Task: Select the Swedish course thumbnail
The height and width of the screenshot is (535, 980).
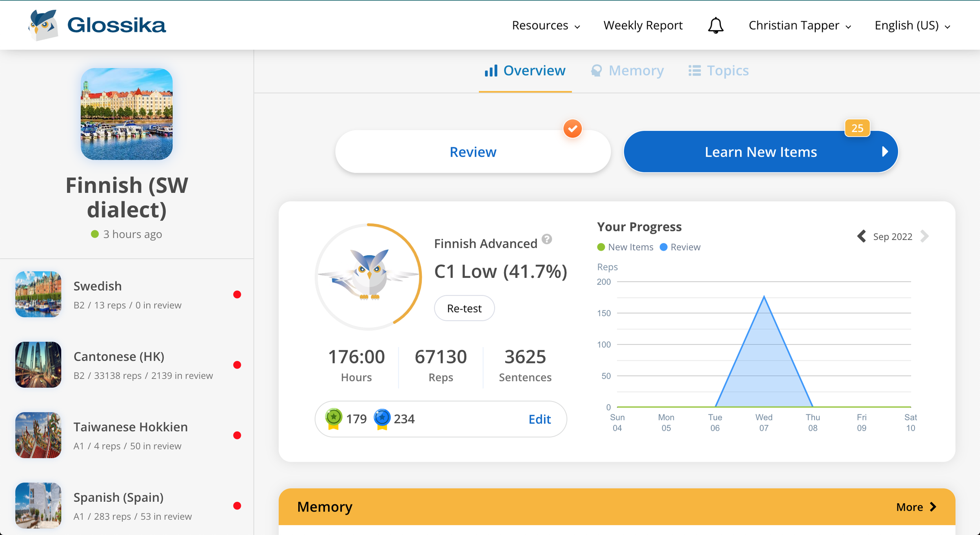Action: click(x=38, y=294)
